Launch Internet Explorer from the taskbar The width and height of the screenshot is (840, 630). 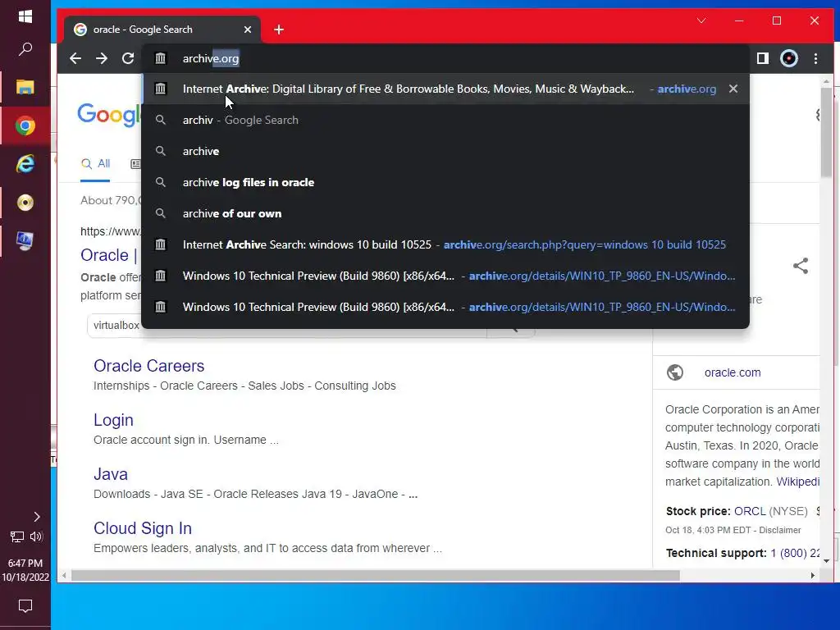coord(25,164)
